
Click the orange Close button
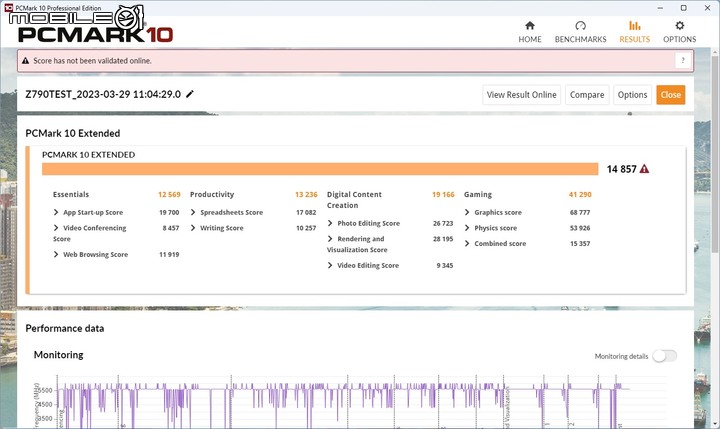670,95
